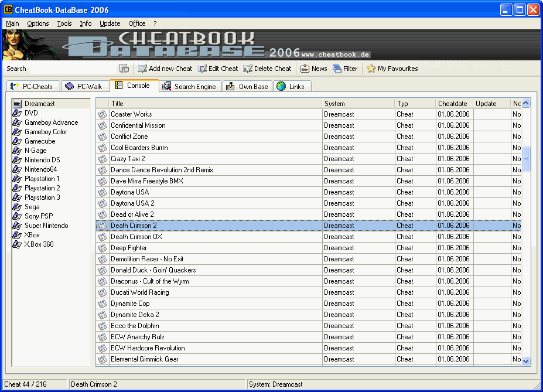Viewport: 543px width, 392px height.
Task: Open My Favourites star icon
Action: click(371, 69)
